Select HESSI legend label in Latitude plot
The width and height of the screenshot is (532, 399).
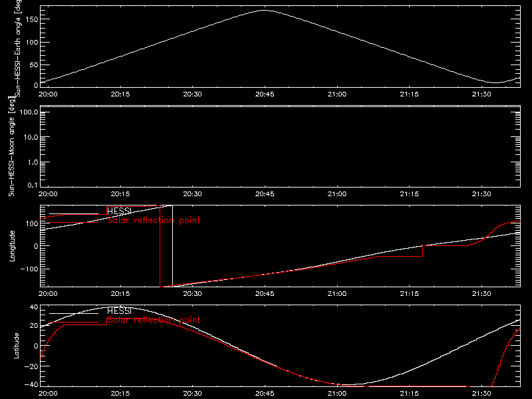119,311
